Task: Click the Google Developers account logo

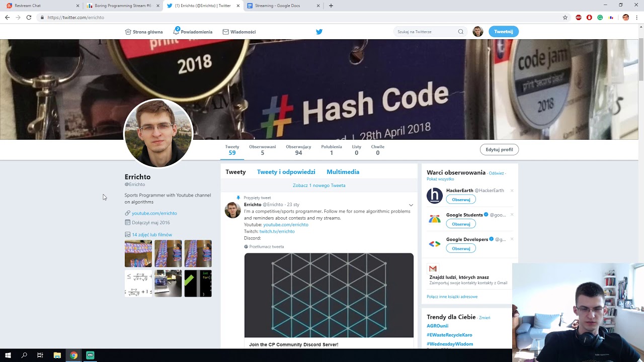Action: [435, 244]
